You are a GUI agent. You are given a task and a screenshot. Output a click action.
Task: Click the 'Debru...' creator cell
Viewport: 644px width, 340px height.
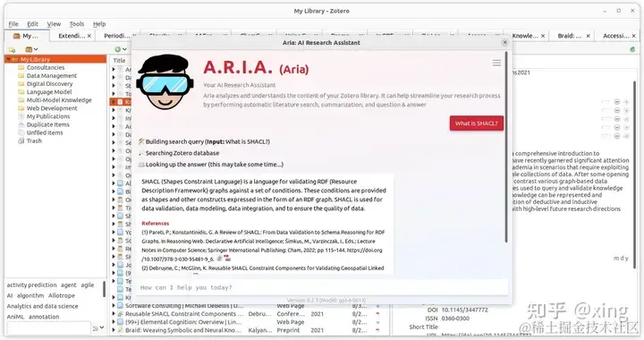tap(260, 314)
